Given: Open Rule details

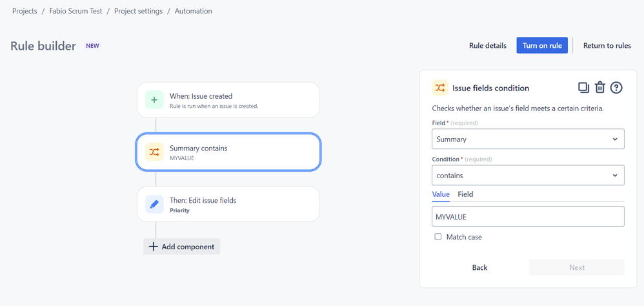Looking at the screenshot, I should click(488, 46).
